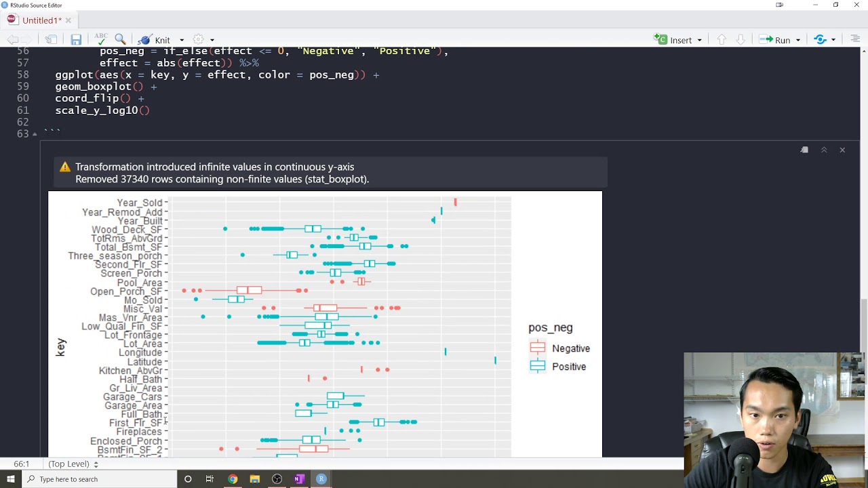The width and height of the screenshot is (868, 488).
Task: Save the current document with floppy icon
Action: [76, 40]
